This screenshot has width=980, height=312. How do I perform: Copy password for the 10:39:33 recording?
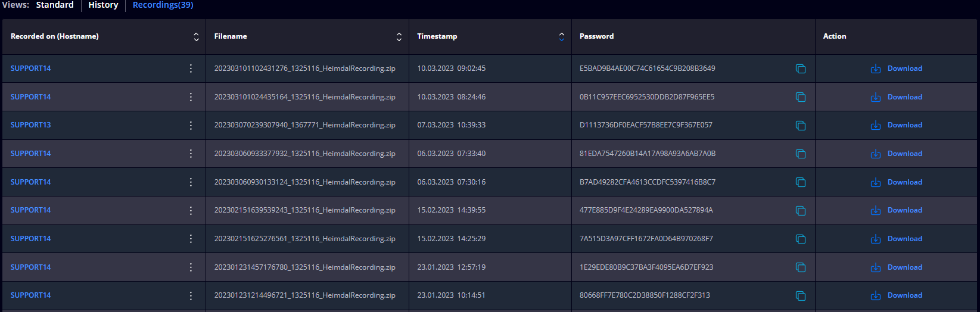[801, 125]
